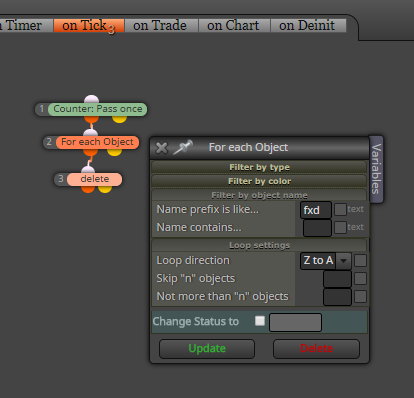Viewport: 414px width, 398px height.
Task: Pin the For each Object dialog
Action: click(183, 147)
